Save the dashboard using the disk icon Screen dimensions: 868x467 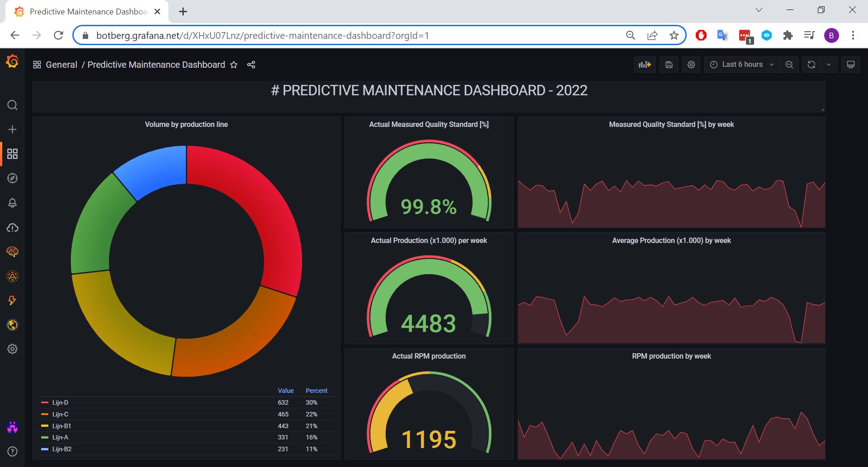click(669, 64)
